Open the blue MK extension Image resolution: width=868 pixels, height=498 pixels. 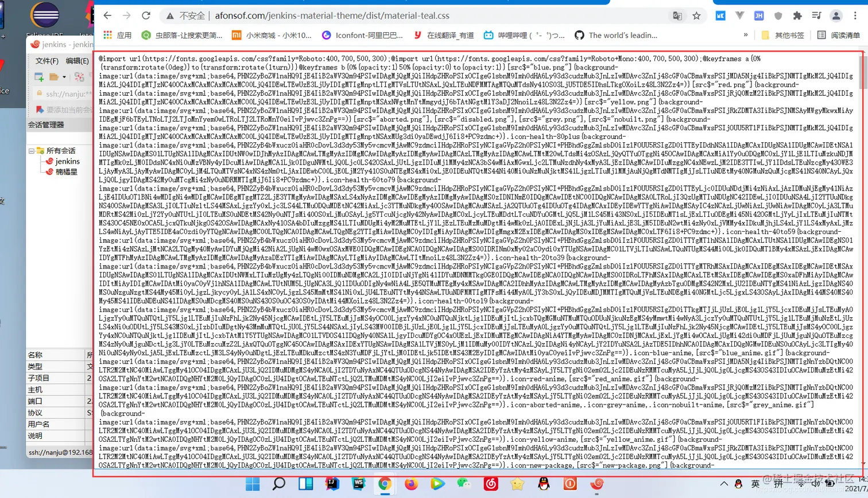click(x=721, y=15)
